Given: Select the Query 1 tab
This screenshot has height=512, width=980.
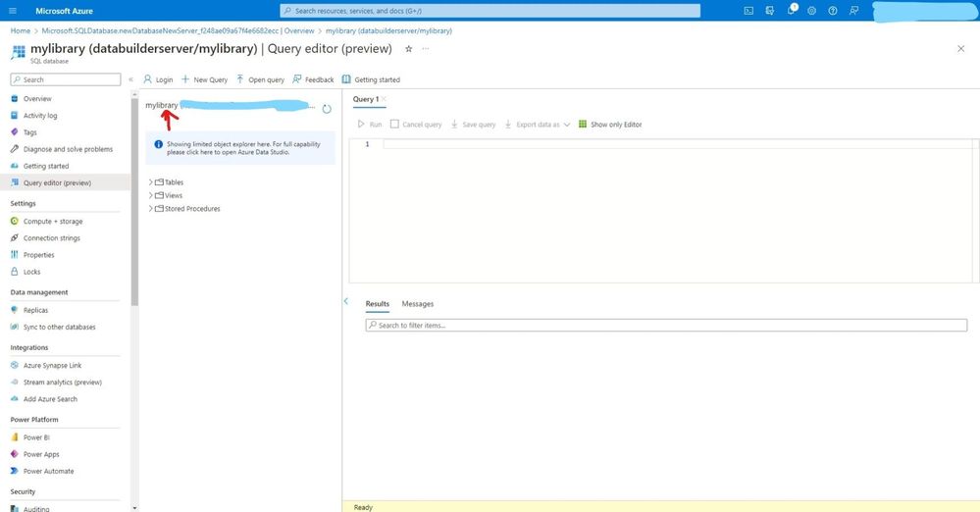Looking at the screenshot, I should tap(366, 99).
